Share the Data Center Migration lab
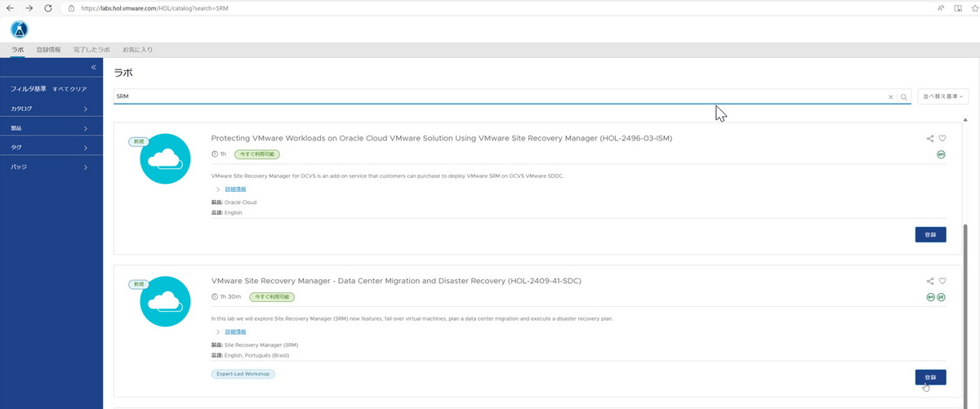980x409 pixels. [x=930, y=281]
